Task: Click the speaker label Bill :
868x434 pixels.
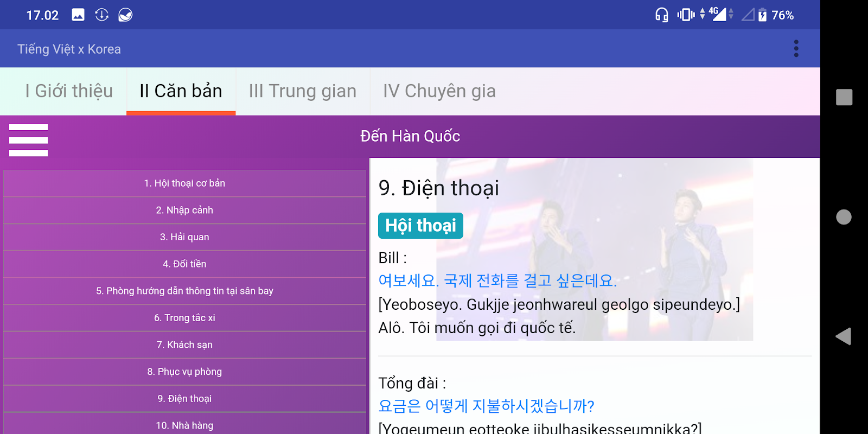Action: [x=392, y=258]
